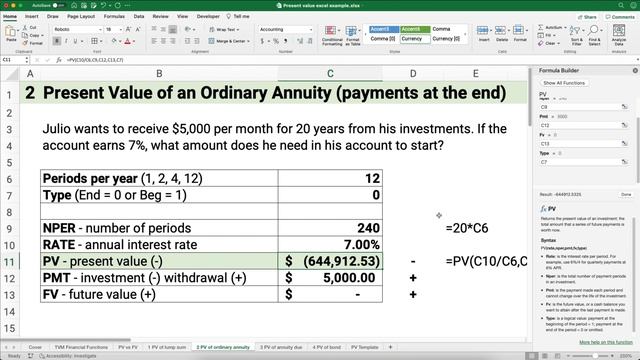The width and height of the screenshot is (640, 360).
Task: Click the Decrease decimal icon
Action: tap(310, 41)
